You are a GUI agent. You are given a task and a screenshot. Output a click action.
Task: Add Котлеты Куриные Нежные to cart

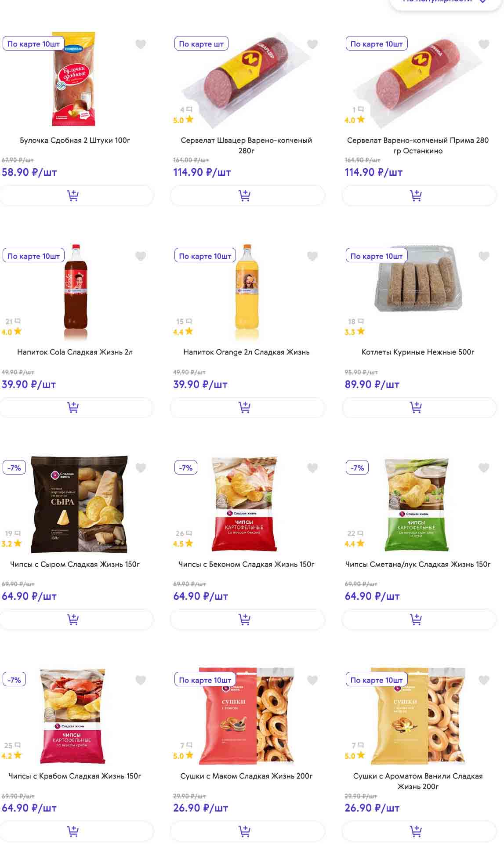click(416, 407)
